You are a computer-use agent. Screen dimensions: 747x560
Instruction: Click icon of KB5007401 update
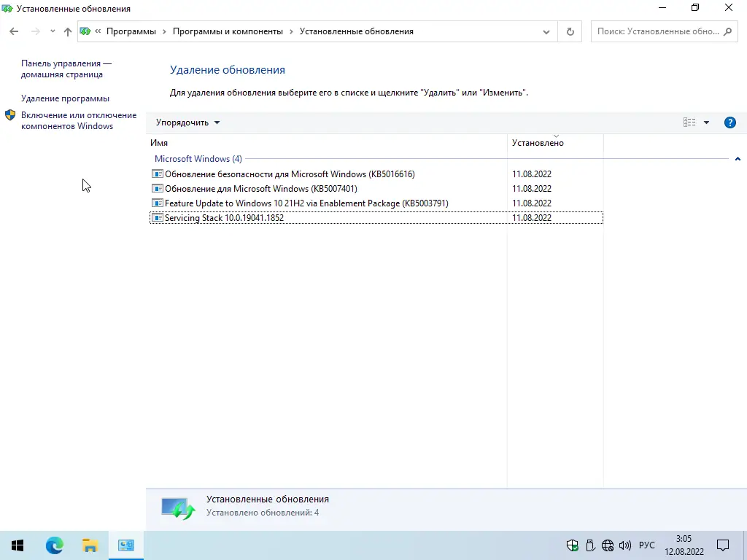[158, 189]
